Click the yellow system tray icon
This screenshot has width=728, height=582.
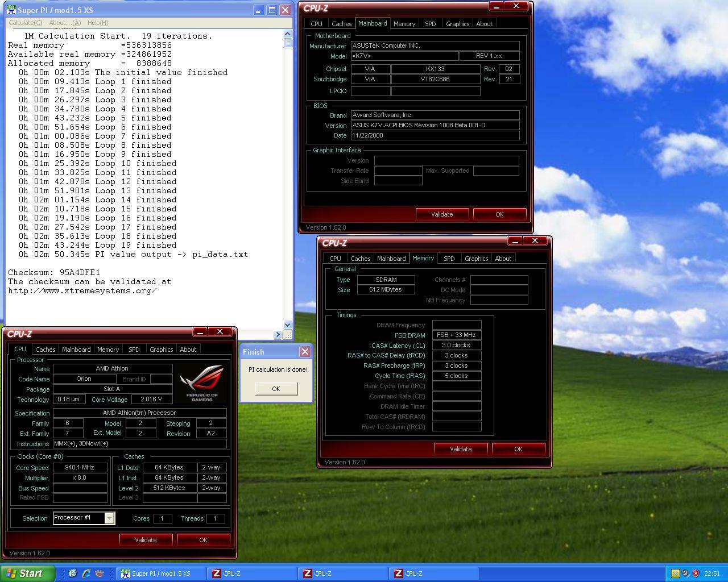coord(675,573)
